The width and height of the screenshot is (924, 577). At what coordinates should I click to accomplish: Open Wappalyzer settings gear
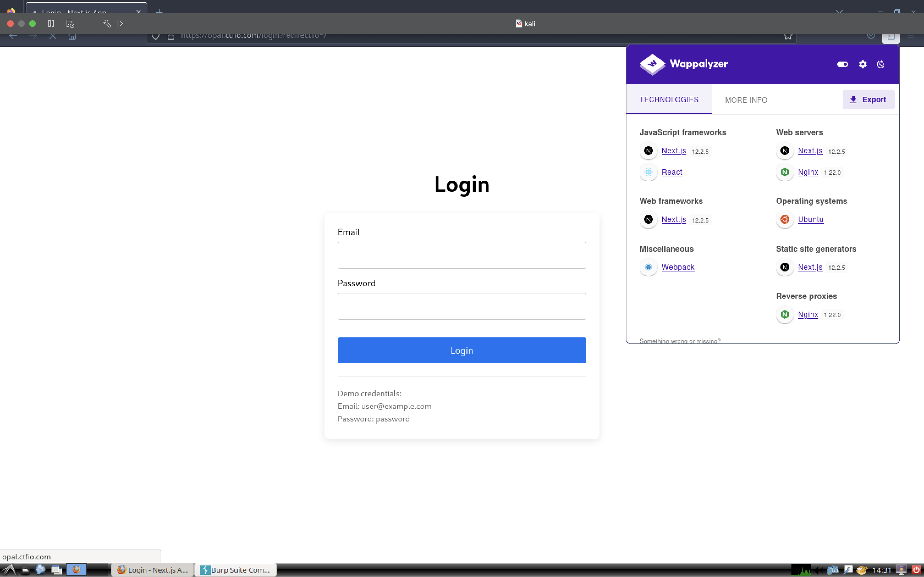tap(862, 64)
